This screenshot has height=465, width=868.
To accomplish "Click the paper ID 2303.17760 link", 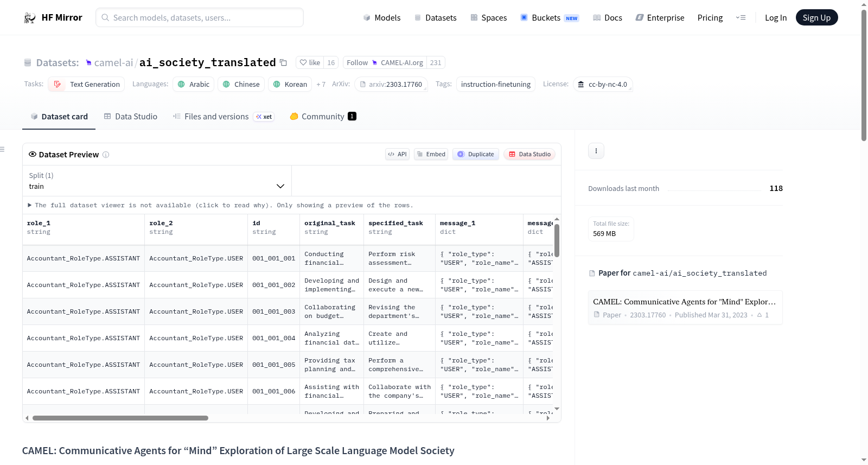I will click(648, 315).
